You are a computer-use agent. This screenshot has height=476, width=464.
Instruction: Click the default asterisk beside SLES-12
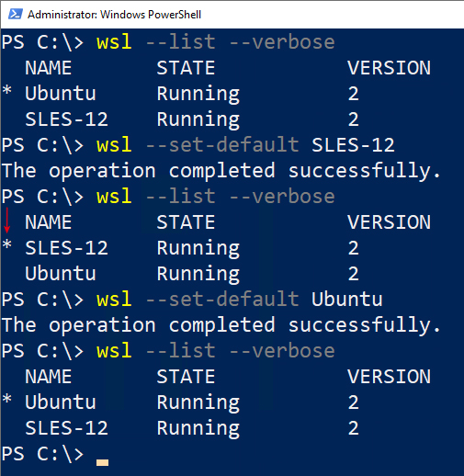7,245
